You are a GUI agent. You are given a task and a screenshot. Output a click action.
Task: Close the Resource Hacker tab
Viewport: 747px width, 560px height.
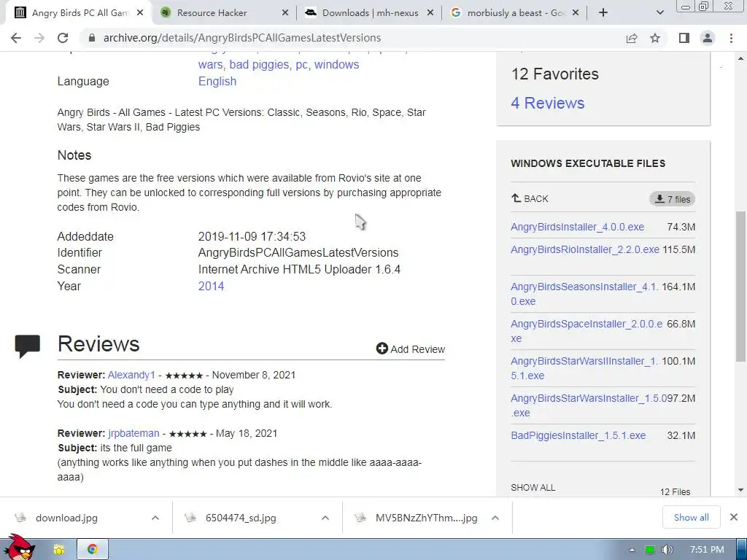click(285, 13)
